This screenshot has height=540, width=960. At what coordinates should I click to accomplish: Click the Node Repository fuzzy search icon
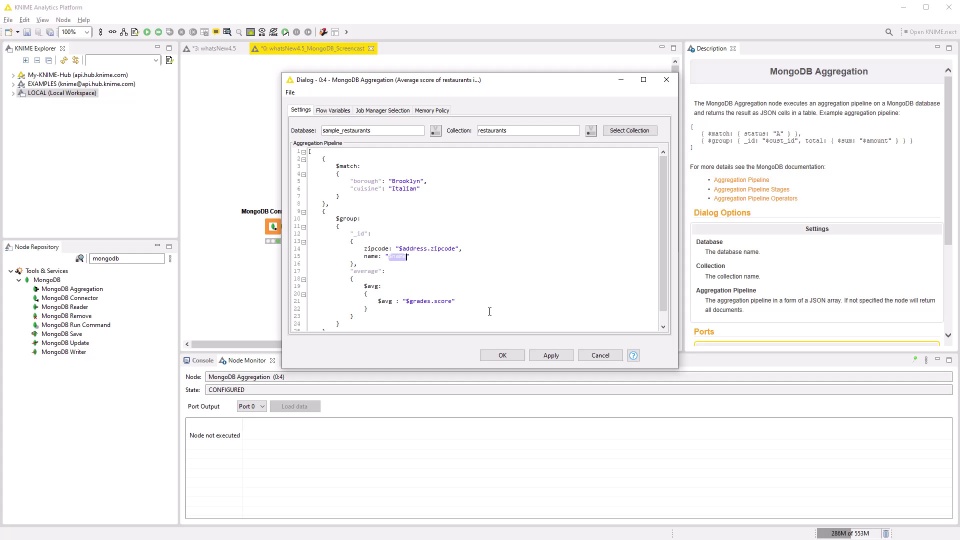click(x=80, y=258)
